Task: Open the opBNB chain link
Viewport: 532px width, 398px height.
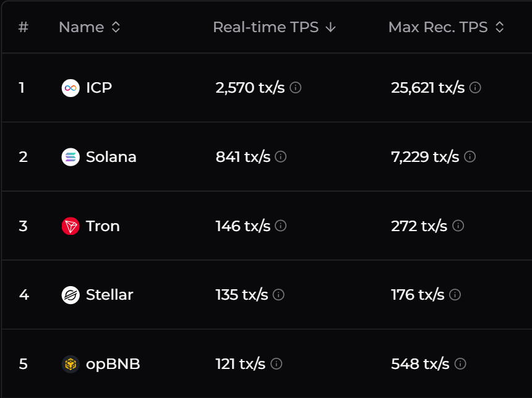Action: (113, 364)
